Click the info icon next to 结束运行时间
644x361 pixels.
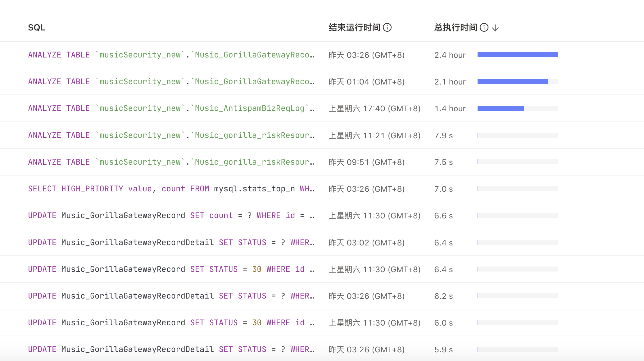[x=387, y=28]
